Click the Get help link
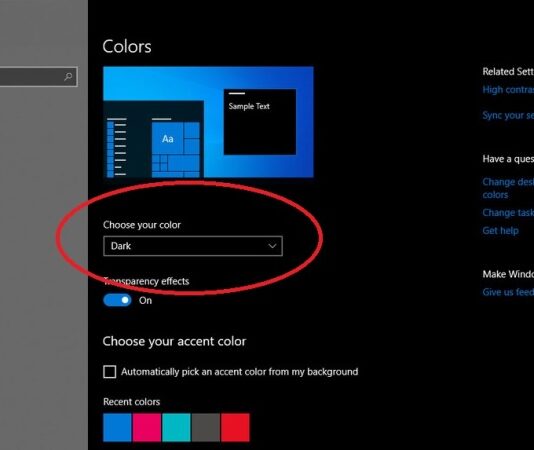This screenshot has width=534, height=450. click(x=501, y=231)
